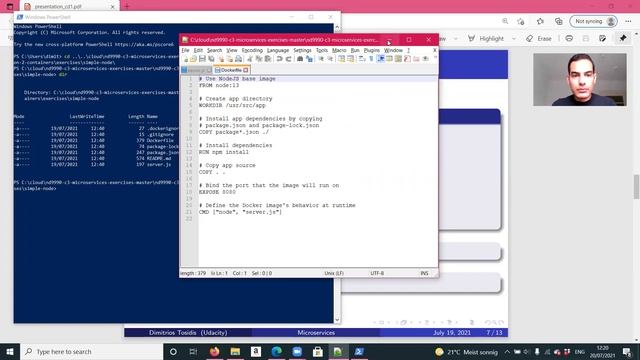Open the Macro menu in Notepad++
The width and height of the screenshot is (640, 360).
(339, 50)
